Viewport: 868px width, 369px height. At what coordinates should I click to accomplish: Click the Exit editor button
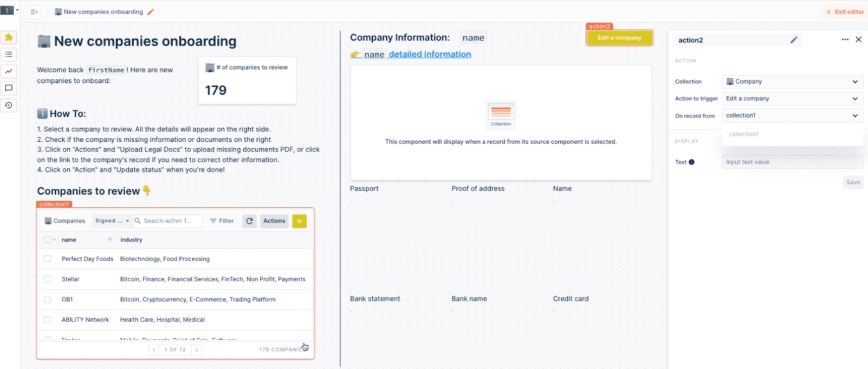pos(845,12)
